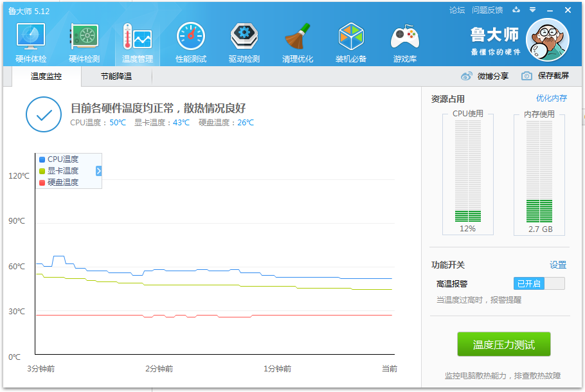Viewport: 585px width, 392px height.
Task: Click the 鲁大师 5.12 title text
Action: [29, 11]
